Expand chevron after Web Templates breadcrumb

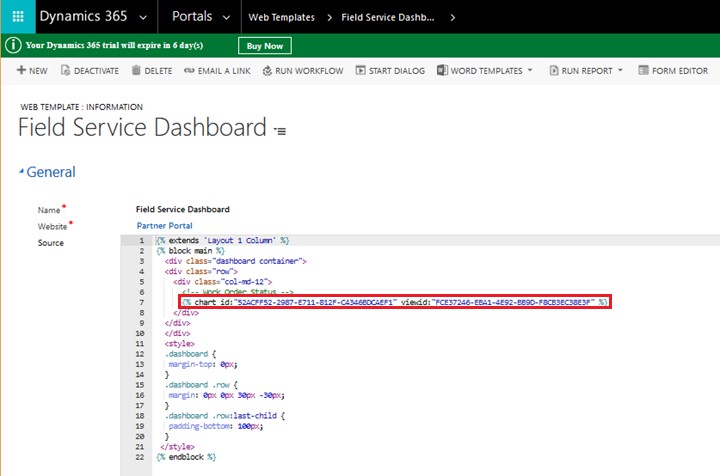pyautogui.click(x=329, y=17)
